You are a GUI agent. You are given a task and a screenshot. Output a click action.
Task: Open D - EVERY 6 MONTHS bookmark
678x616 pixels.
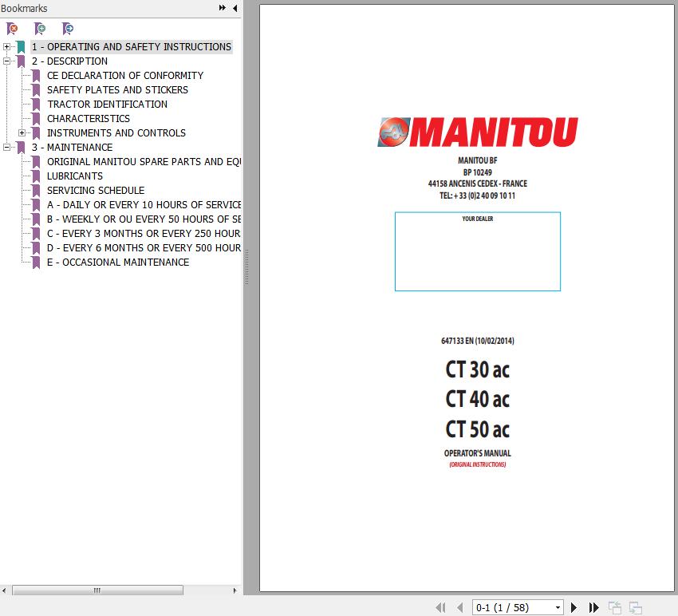tap(144, 248)
